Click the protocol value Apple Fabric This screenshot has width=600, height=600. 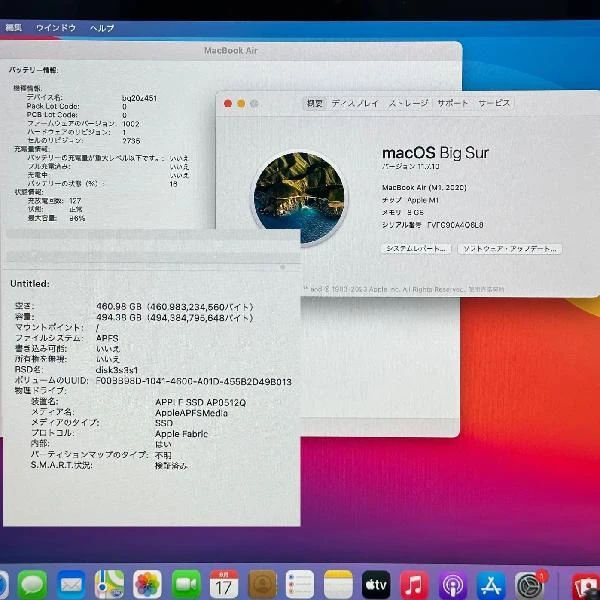click(181, 434)
